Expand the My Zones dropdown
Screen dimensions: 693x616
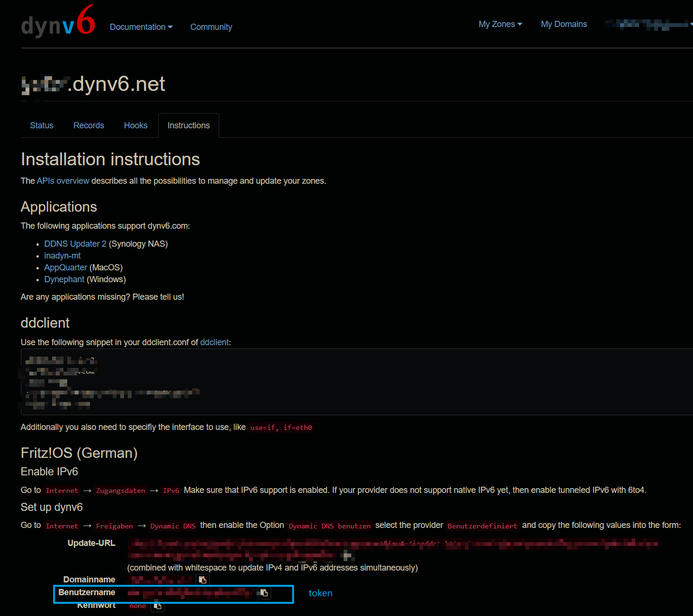[x=500, y=24]
